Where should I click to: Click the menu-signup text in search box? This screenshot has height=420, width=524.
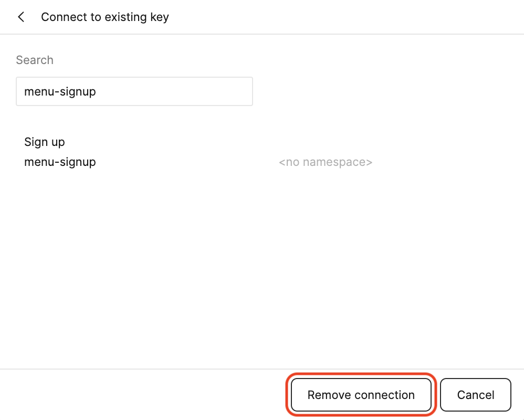pyautogui.click(x=60, y=91)
